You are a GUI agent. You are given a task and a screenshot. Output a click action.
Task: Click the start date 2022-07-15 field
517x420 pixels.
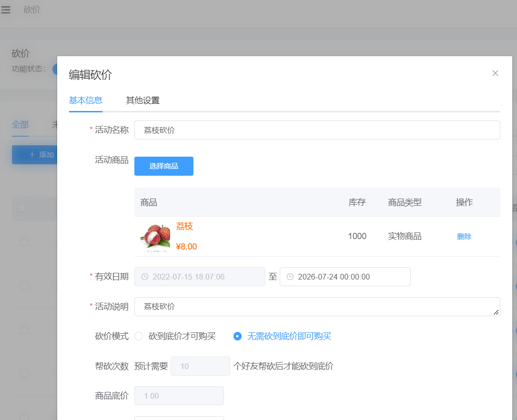tap(200, 277)
